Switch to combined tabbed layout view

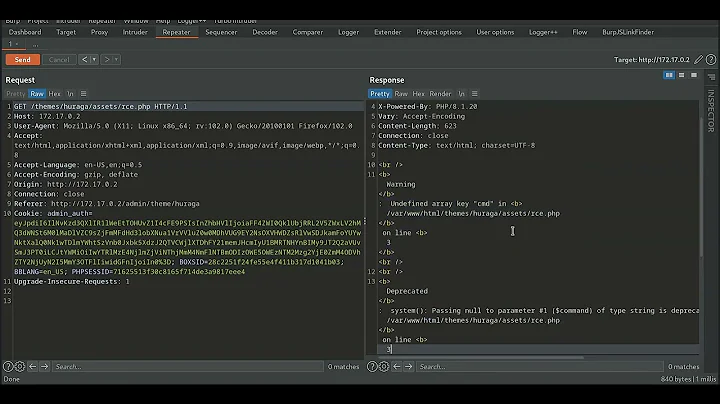[x=694, y=75]
